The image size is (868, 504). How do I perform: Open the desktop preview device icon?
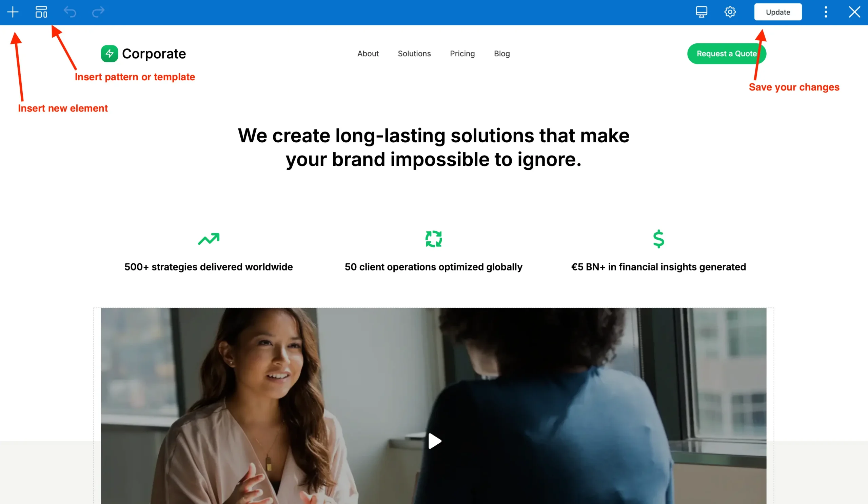click(x=701, y=12)
